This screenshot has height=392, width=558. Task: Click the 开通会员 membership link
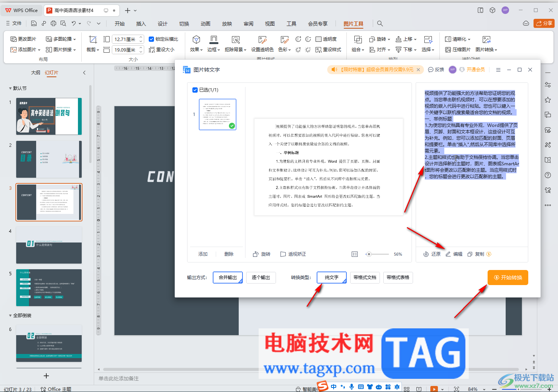click(x=472, y=70)
